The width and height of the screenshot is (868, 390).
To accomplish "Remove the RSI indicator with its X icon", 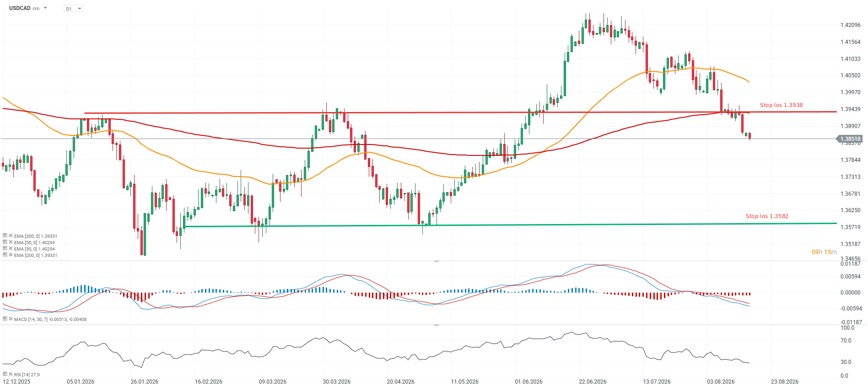I will click(11, 374).
